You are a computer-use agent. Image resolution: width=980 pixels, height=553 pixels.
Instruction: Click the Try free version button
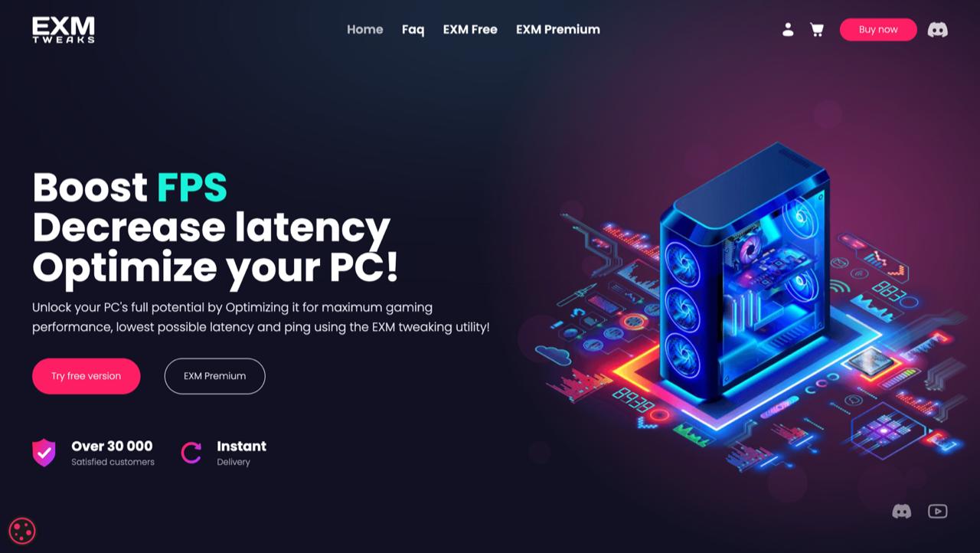[87, 376]
